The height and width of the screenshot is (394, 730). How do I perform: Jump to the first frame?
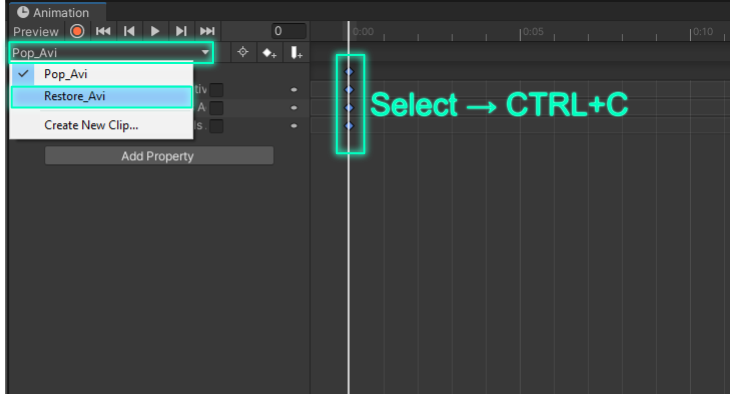[103, 31]
